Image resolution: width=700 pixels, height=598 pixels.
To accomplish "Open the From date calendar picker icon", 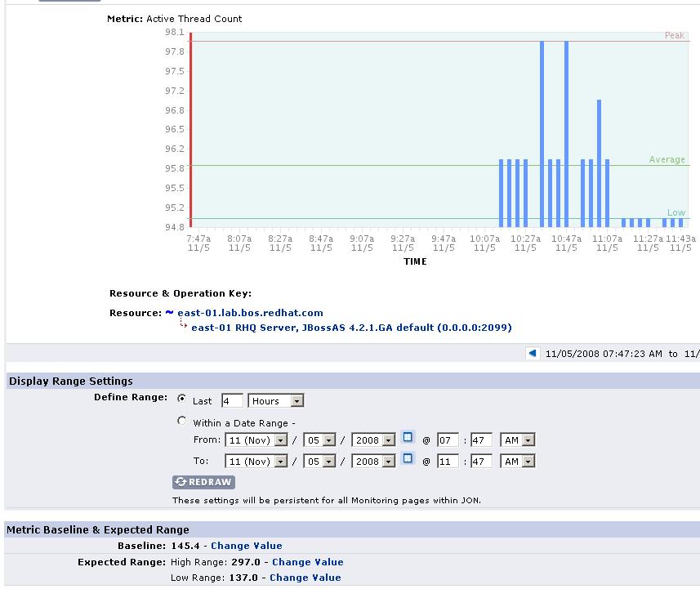I will tap(408, 437).
